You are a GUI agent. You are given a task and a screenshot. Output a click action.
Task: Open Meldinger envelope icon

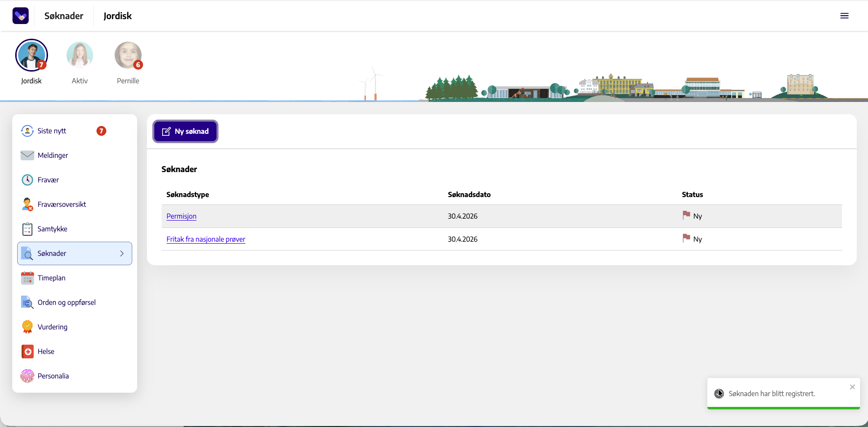pyautogui.click(x=27, y=155)
